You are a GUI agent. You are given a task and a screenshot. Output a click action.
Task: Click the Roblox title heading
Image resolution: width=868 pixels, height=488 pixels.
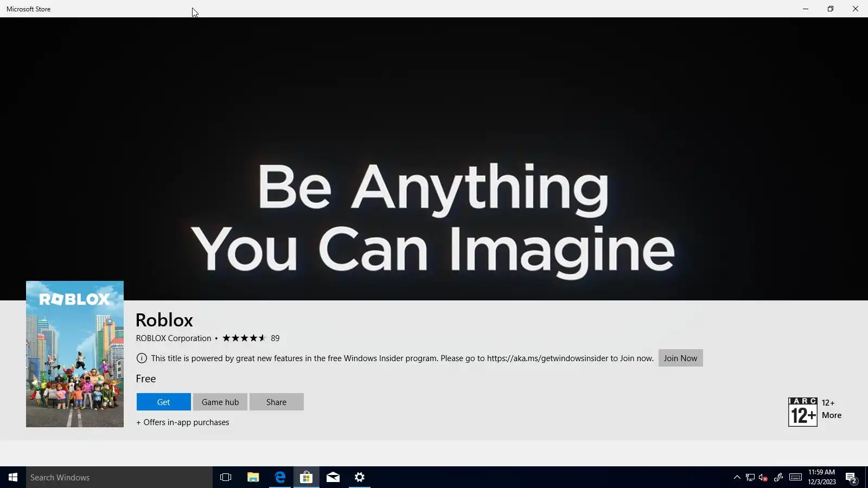pyautogui.click(x=164, y=320)
